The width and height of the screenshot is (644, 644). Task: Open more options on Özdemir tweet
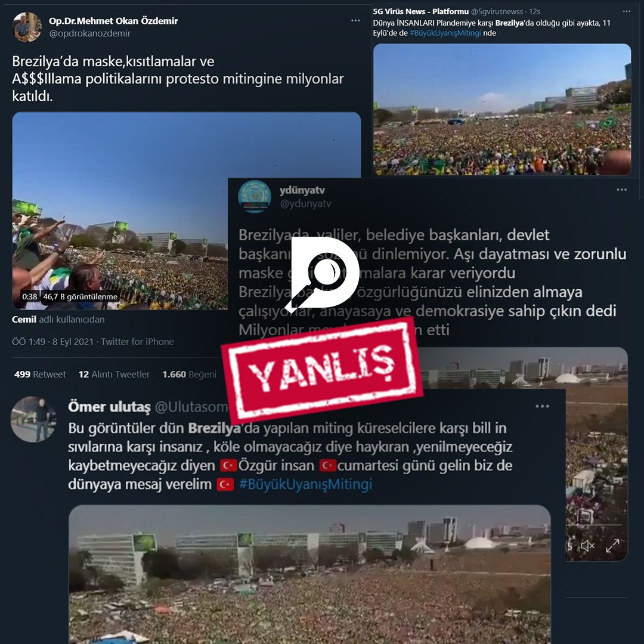tap(355, 20)
